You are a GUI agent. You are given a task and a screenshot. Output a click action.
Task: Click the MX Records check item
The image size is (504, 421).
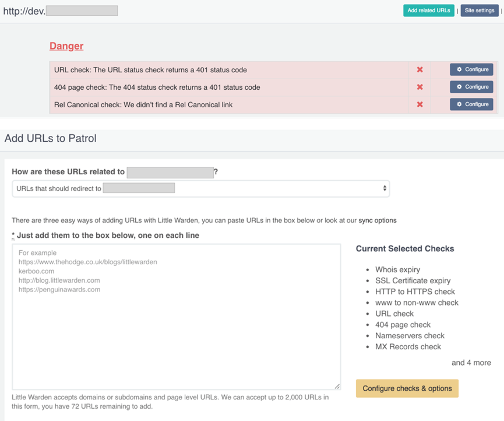(x=408, y=346)
